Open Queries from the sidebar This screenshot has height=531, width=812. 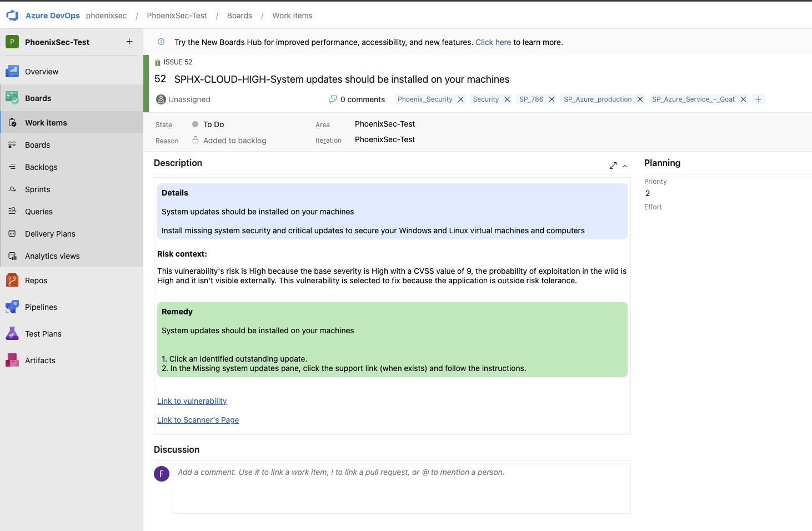(x=71, y=212)
